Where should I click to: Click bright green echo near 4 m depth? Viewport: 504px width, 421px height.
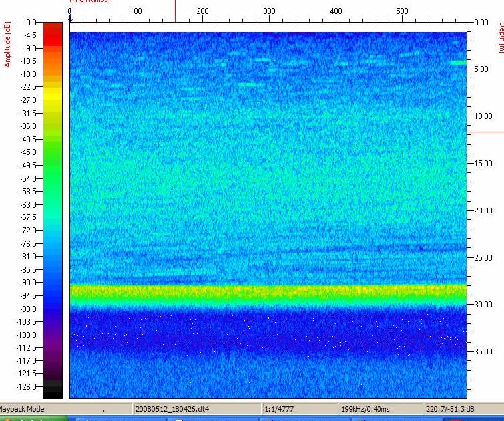(458, 63)
